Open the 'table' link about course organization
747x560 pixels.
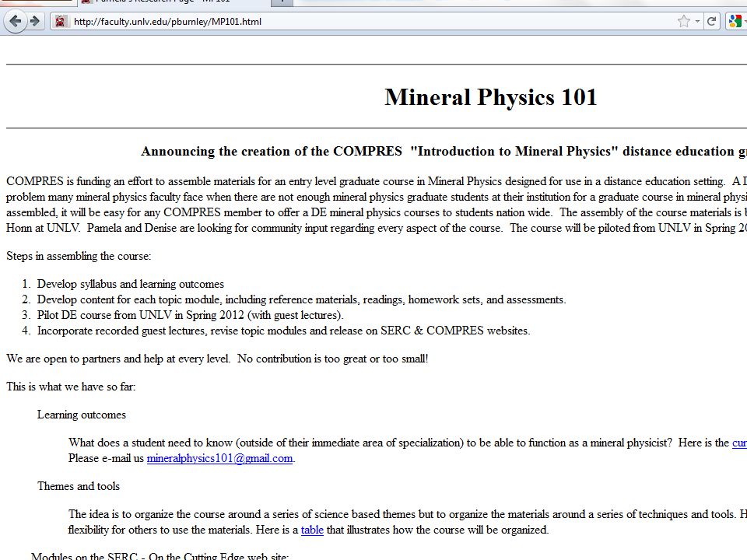pos(312,530)
